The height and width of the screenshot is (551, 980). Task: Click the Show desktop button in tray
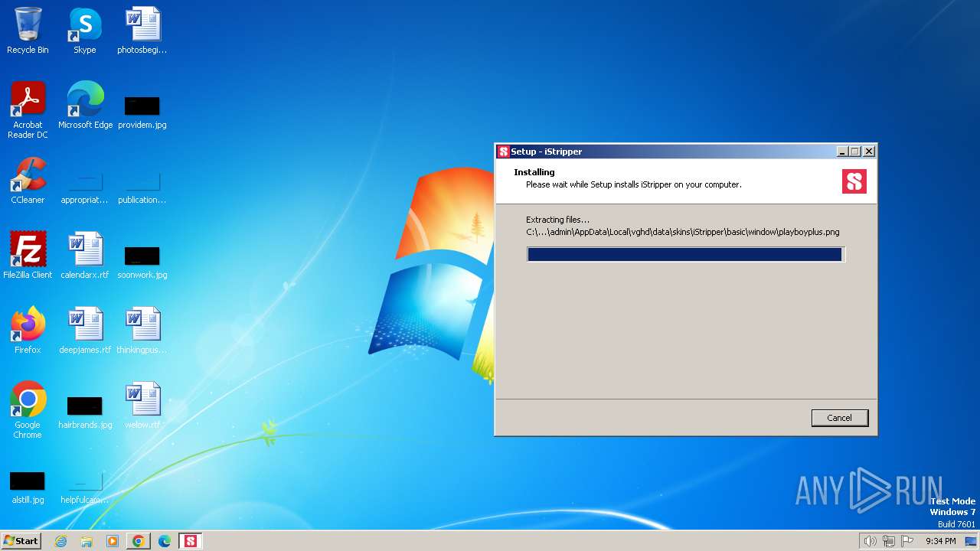coord(970,541)
